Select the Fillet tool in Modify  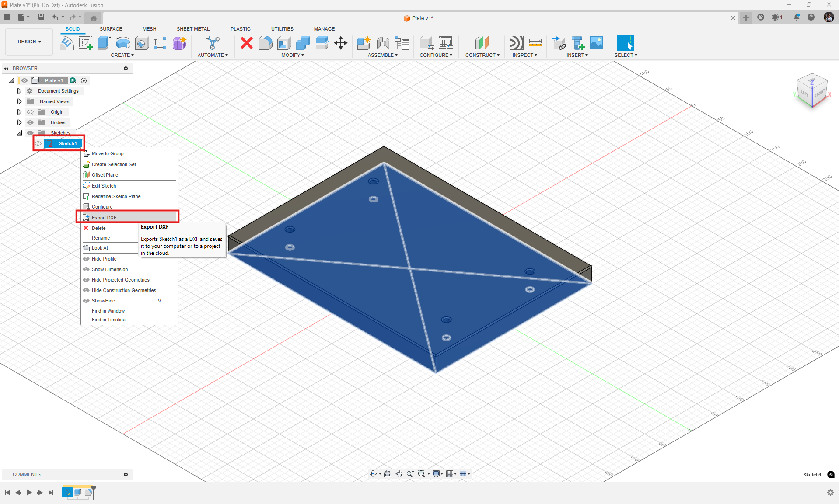[x=265, y=43]
